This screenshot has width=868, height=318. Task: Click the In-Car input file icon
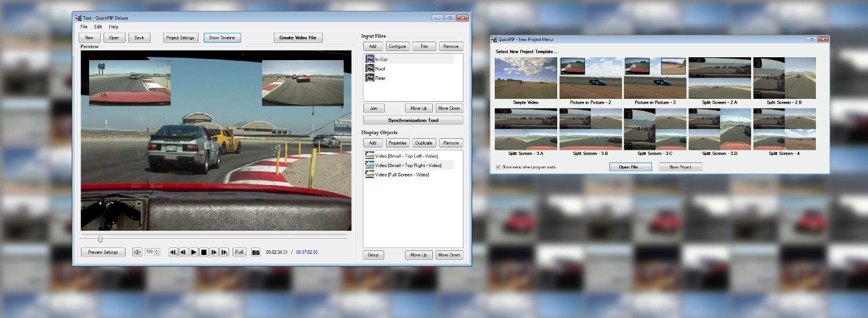click(x=370, y=59)
